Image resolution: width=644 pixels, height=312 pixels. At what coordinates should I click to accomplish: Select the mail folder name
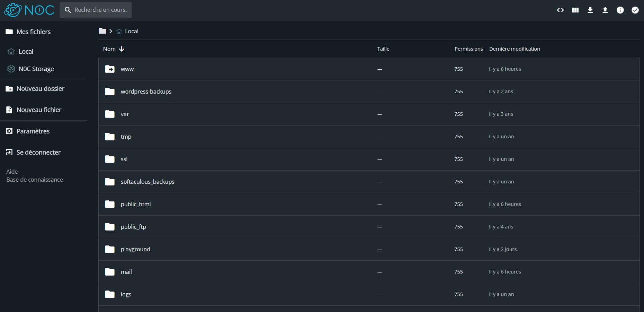click(x=126, y=272)
